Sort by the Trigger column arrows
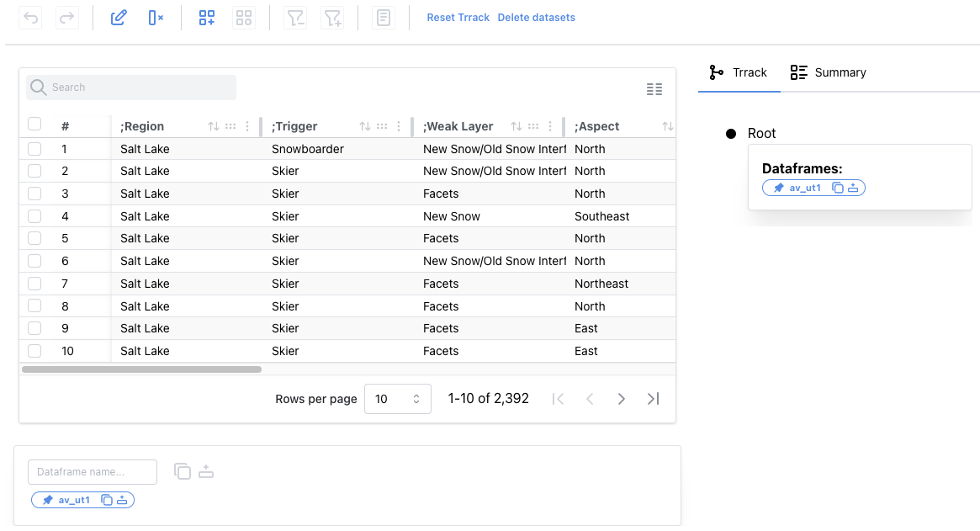This screenshot has height=531, width=980. [365, 126]
